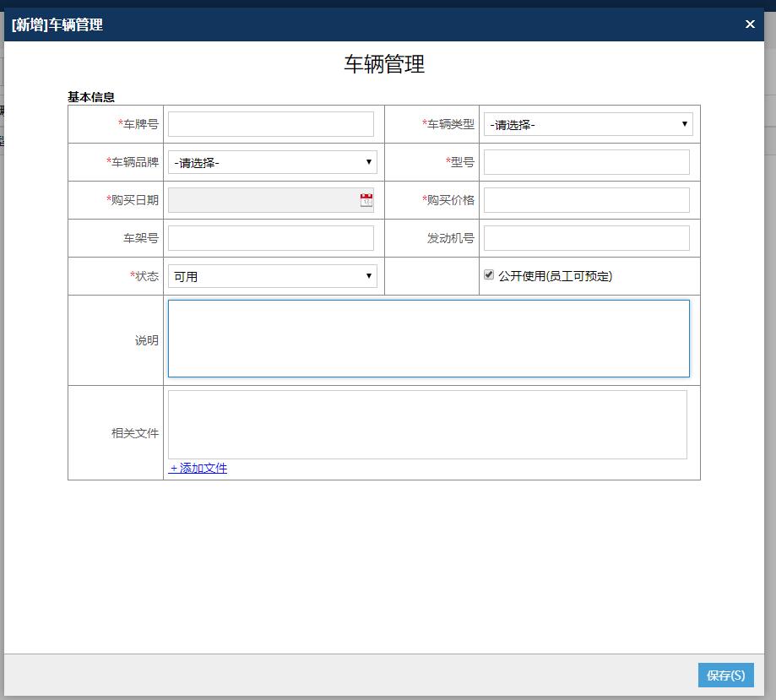This screenshot has width=776, height=700.
Task: Open the 车辆类型 dropdown
Action: tap(588, 124)
